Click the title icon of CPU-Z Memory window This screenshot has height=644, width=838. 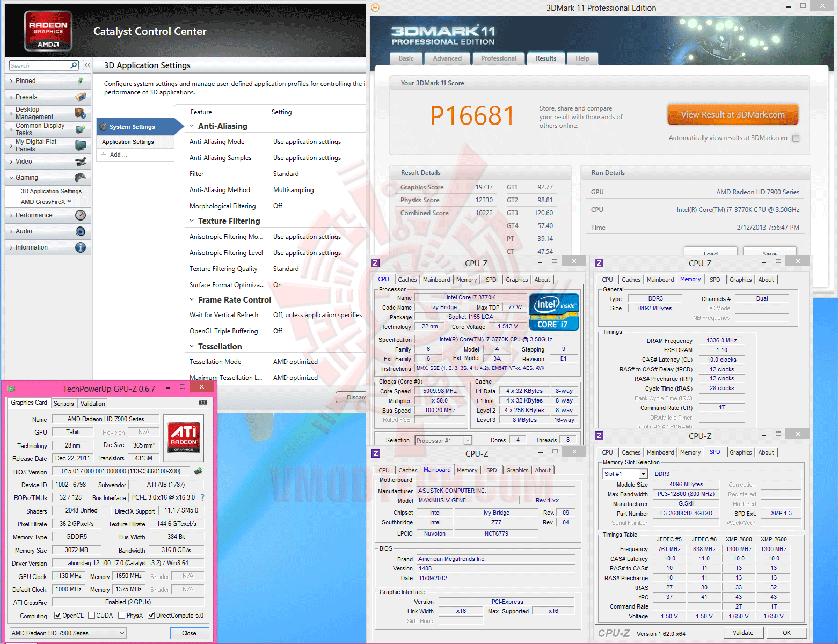(x=599, y=263)
